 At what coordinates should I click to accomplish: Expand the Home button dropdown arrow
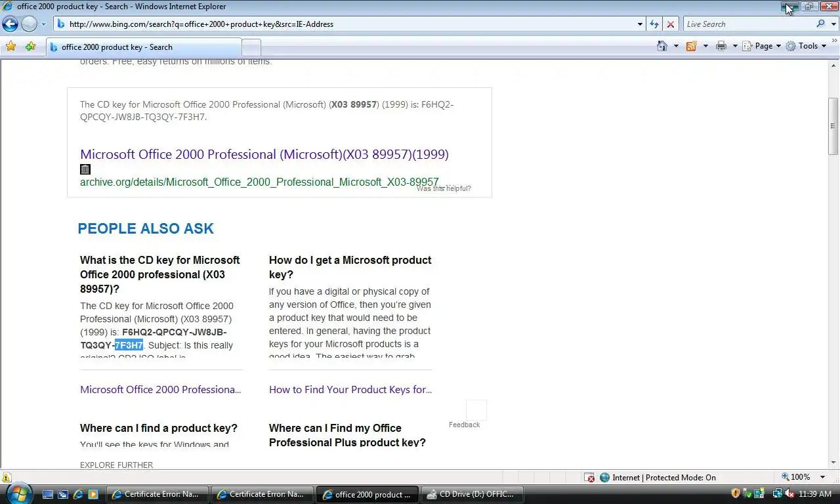coord(676,46)
